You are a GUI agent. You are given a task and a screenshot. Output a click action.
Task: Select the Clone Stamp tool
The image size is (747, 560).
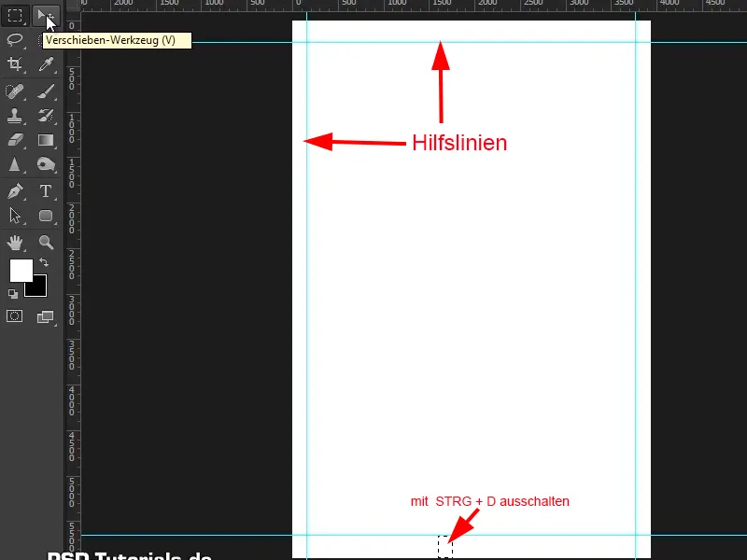pos(15,115)
